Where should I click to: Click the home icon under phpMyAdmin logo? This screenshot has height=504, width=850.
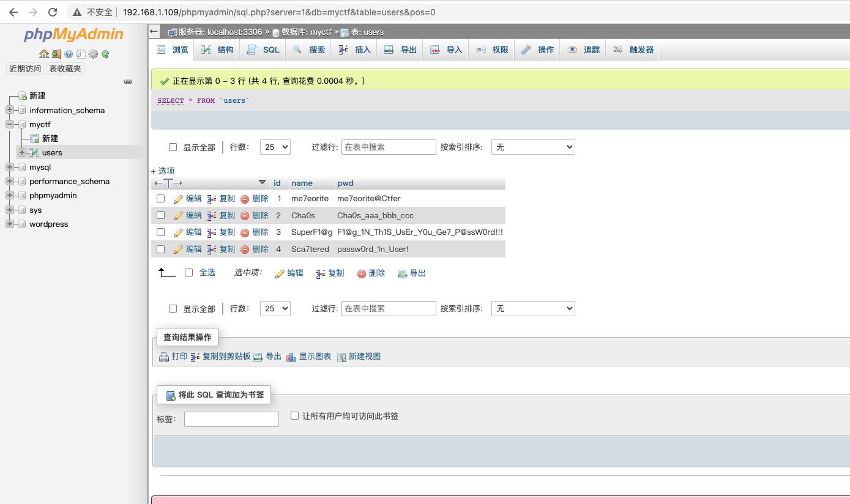point(43,54)
